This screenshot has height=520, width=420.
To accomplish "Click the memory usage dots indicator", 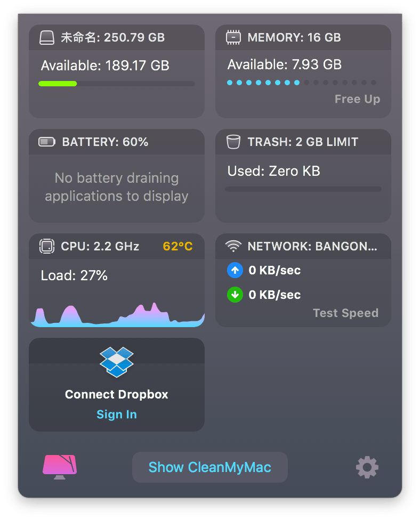I will [302, 83].
